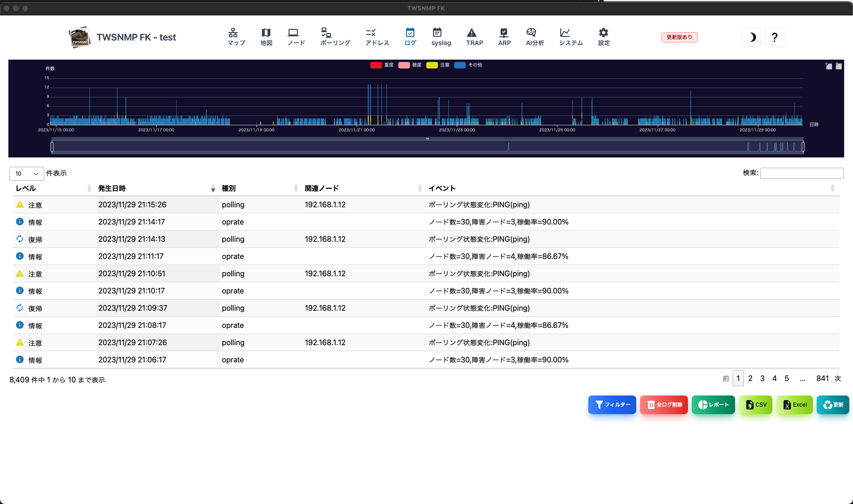Jump to last page 841
Viewport: 853px width, 504px height.
click(x=823, y=378)
